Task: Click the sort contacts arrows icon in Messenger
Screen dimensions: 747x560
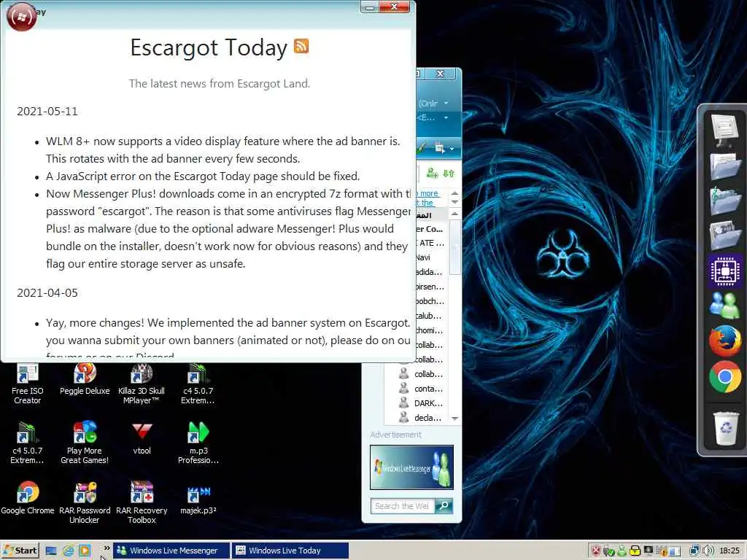Action: pos(449,174)
